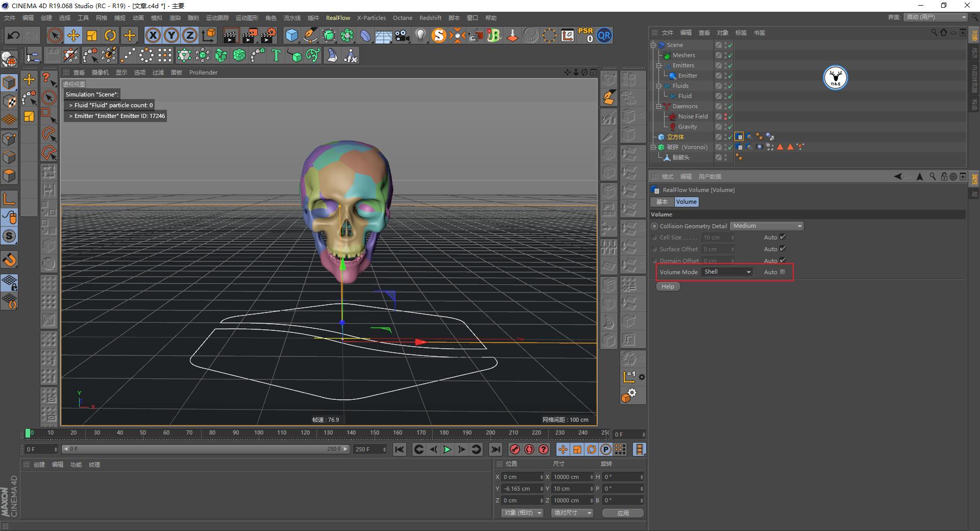Viewport: 980px width, 531px height.
Task: Click the Help button in the attribute panel
Action: click(x=668, y=286)
